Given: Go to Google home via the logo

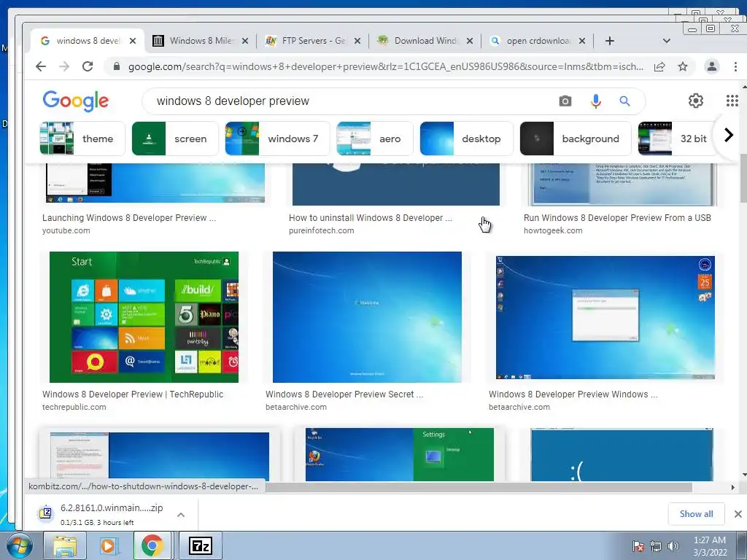Looking at the screenshot, I should coord(76,101).
